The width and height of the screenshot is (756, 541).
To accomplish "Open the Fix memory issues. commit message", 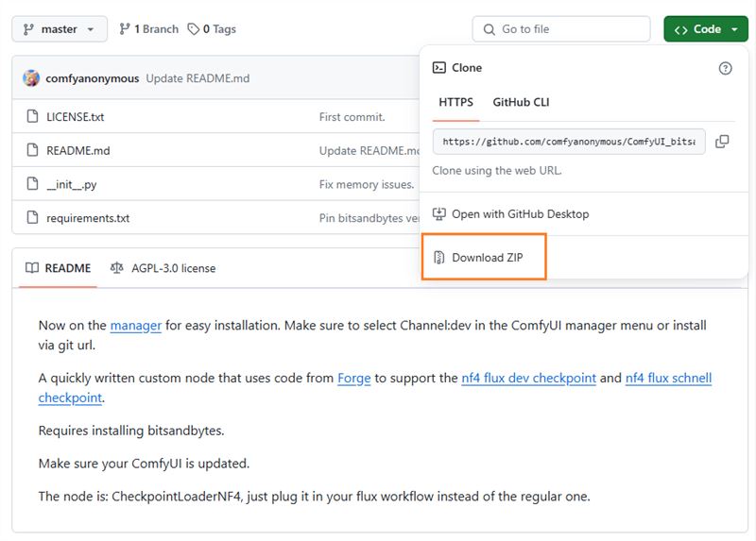I will point(367,184).
